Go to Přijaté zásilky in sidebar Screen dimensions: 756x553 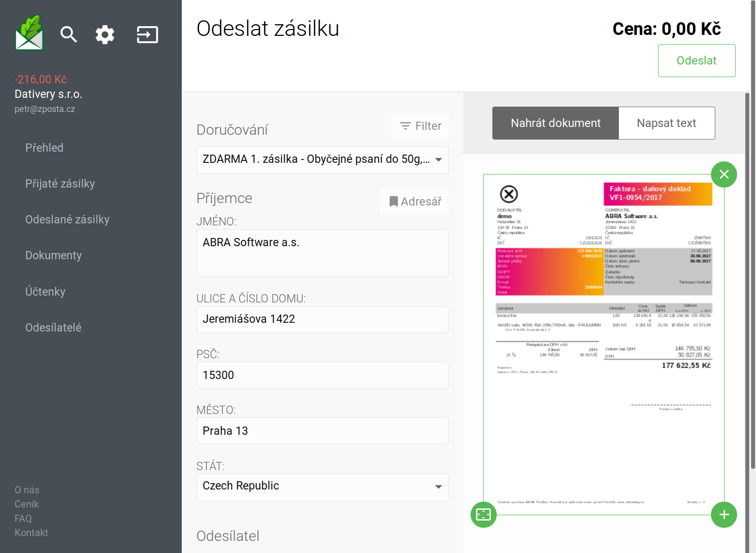(60, 184)
